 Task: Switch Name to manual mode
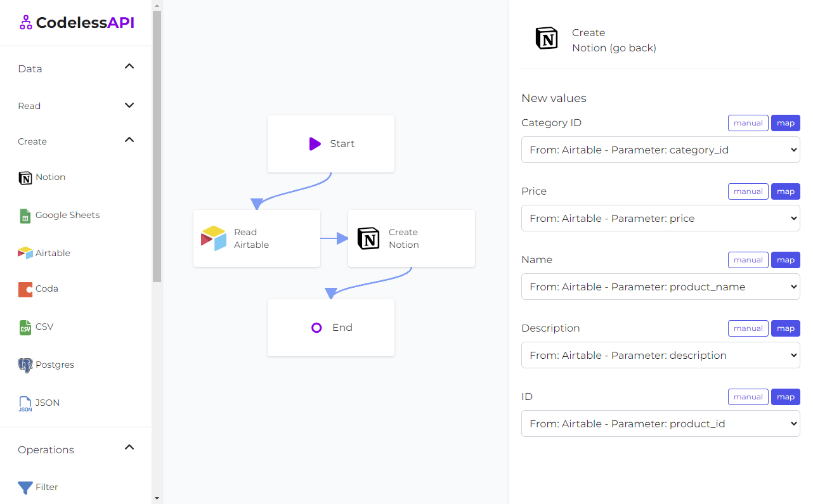tap(748, 260)
